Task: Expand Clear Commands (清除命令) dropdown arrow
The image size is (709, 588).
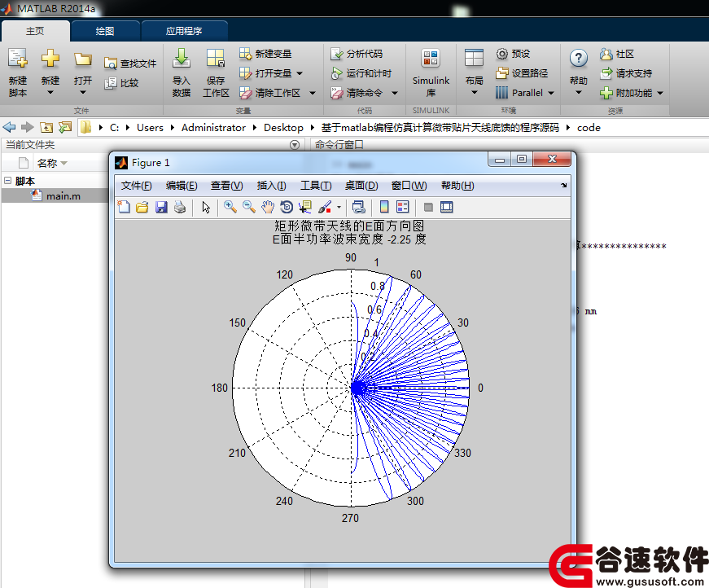Action: pos(395,93)
